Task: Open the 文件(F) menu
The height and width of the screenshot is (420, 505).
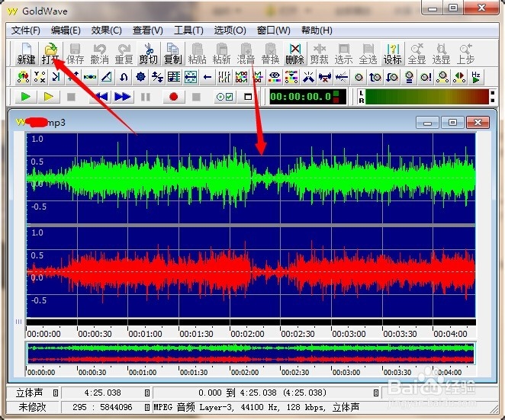Action: (x=26, y=30)
